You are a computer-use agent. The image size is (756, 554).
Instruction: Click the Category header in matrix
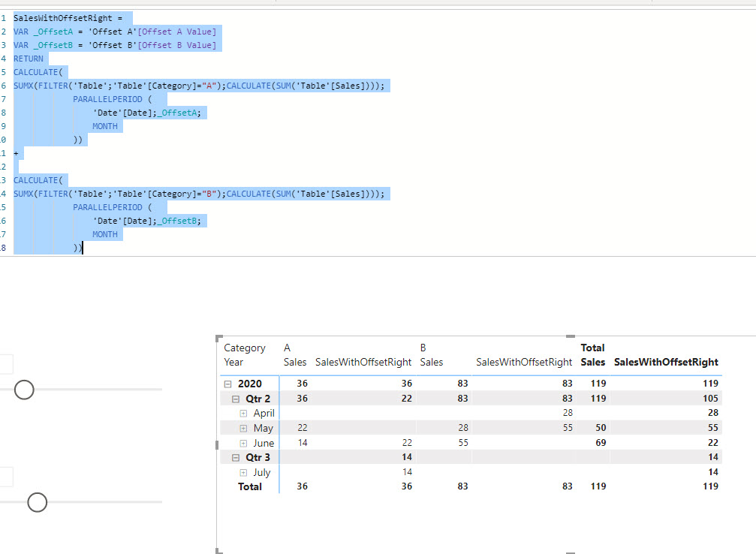[245, 348]
